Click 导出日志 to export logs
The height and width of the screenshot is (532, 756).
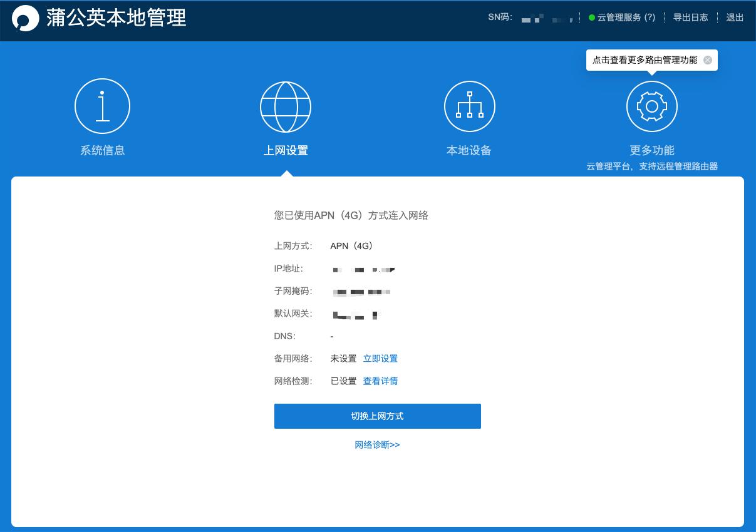(x=690, y=18)
